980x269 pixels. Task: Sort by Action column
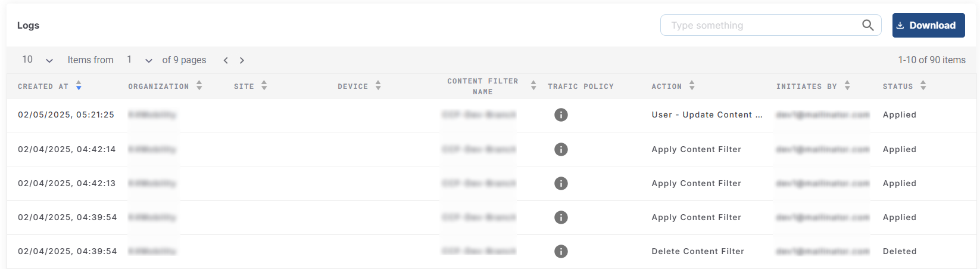tap(692, 86)
